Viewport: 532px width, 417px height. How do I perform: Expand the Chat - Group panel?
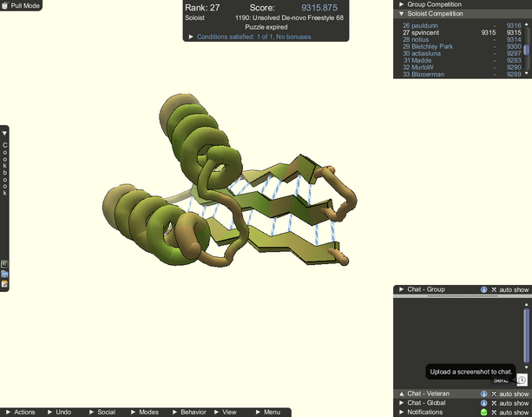pos(401,289)
